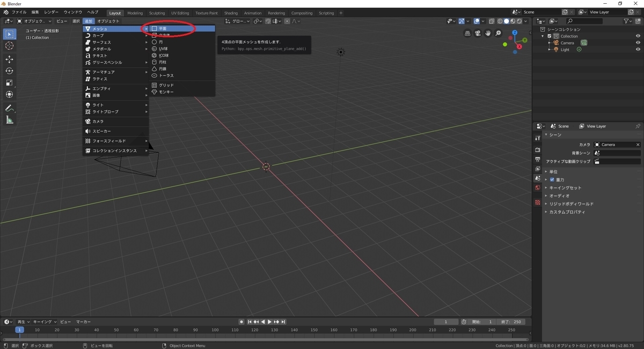Select the Select Box tool

click(x=9, y=34)
